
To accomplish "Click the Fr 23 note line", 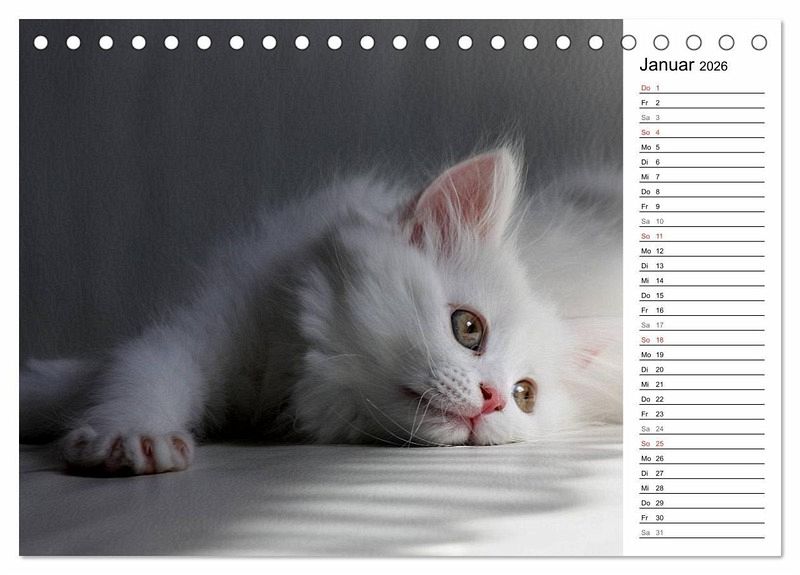I will click(x=701, y=414).
